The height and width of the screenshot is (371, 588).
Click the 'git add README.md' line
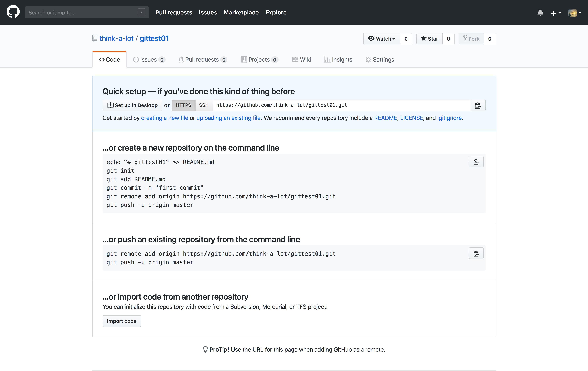point(136,179)
